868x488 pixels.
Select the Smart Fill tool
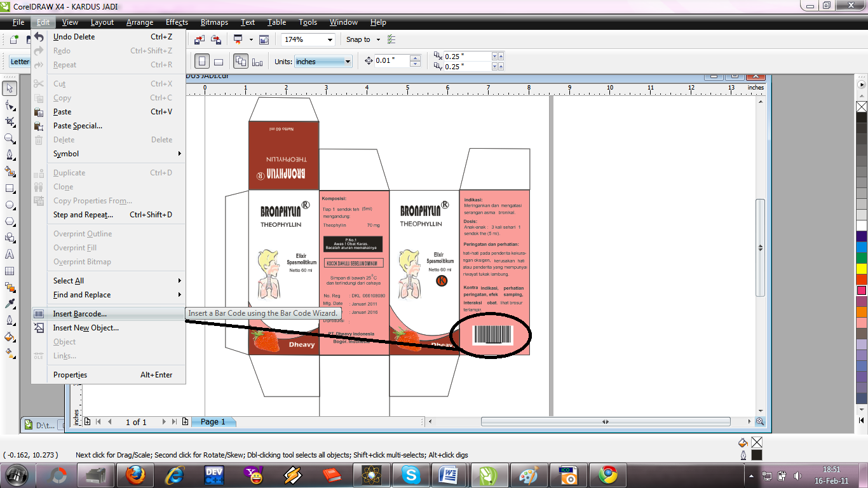[x=10, y=172]
